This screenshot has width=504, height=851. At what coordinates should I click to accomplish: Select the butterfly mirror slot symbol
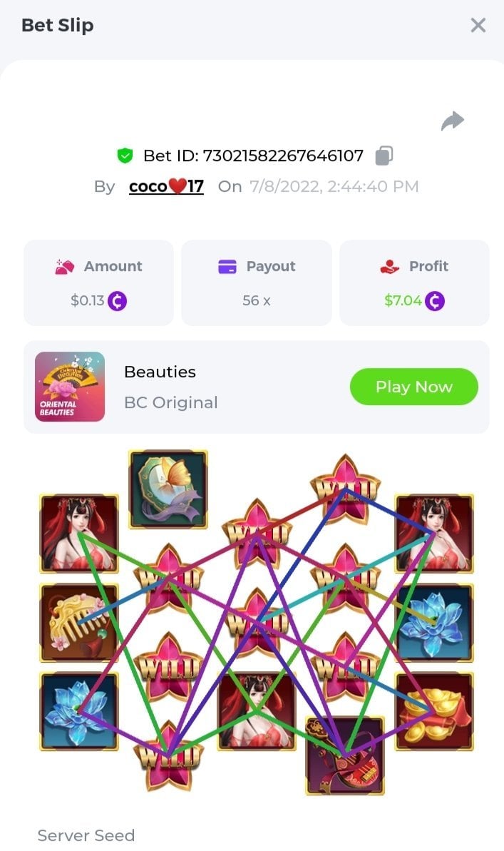click(x=168, y=489)
